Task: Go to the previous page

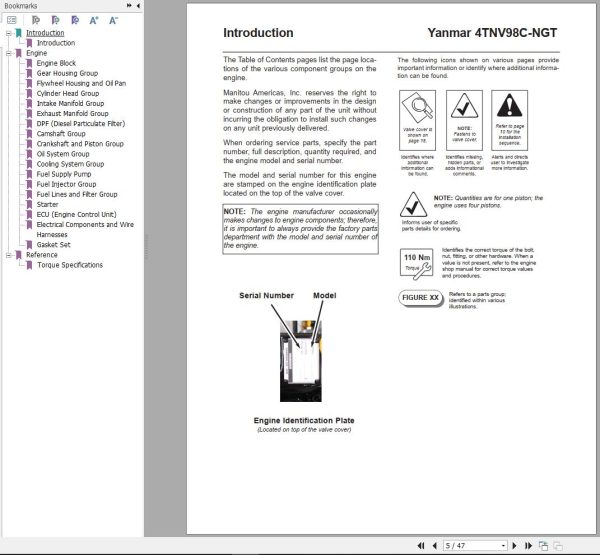Action: 434,545
